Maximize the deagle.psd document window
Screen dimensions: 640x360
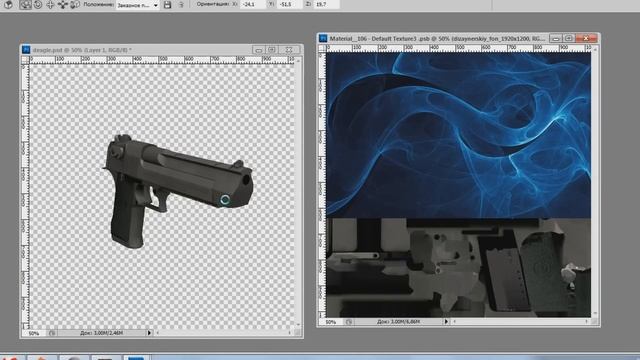pyautogui.click(x=272, y=50)
